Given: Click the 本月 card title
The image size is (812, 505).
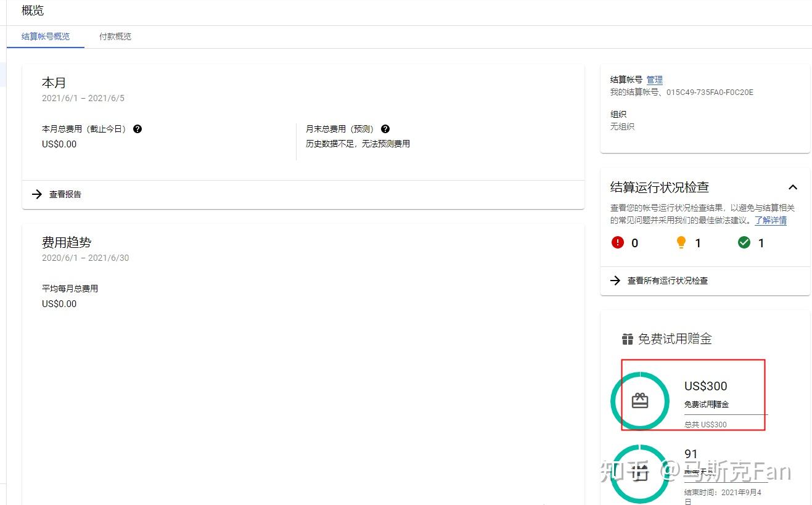Looking at the screenshot, I should (54, 83).
